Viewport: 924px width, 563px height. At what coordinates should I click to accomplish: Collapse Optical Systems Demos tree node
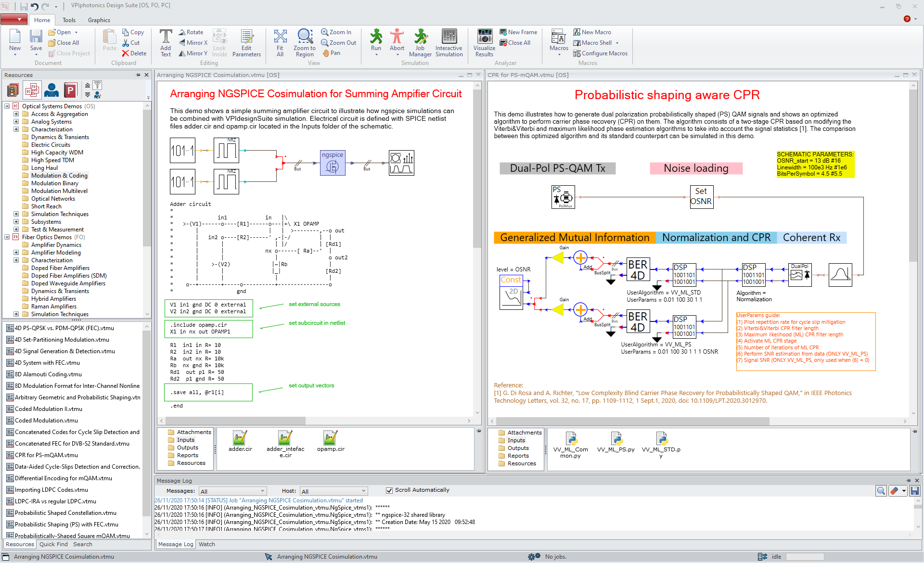(x=7, y=106)
